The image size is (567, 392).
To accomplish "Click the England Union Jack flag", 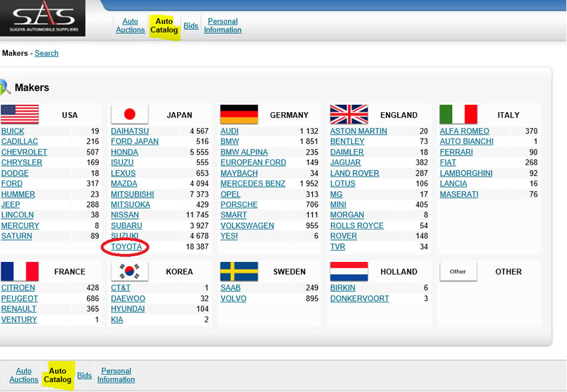I will click(349, 115).
